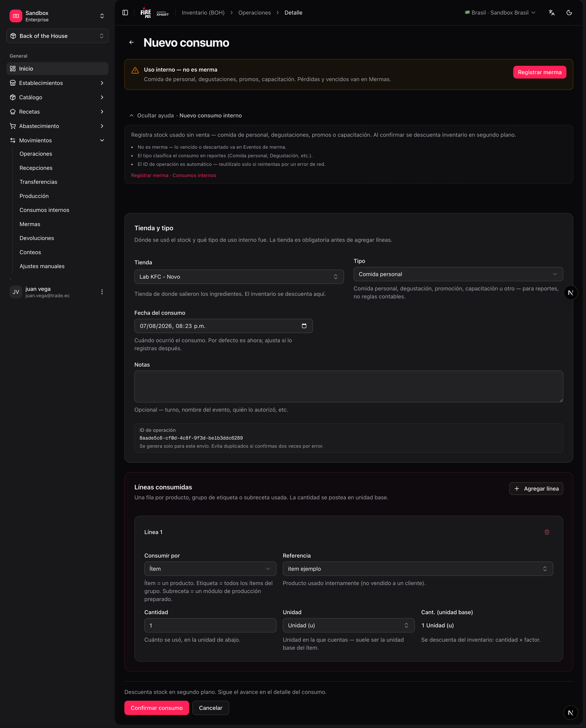The width and height of the screenshot is (586, 728).
Task: Click the Agregar línea button
Action: tap(536, 489)
